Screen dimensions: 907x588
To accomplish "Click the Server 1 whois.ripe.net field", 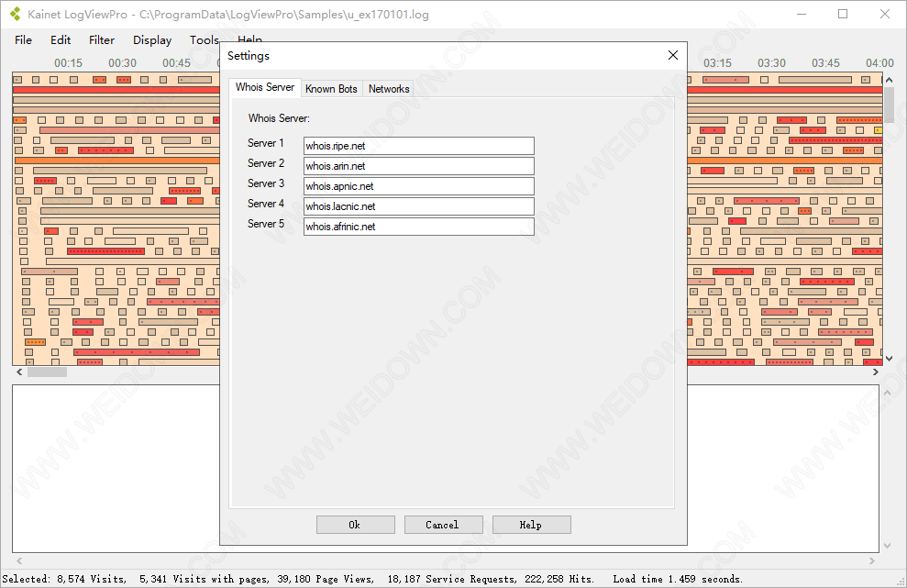I will click(x=418, y=146).
